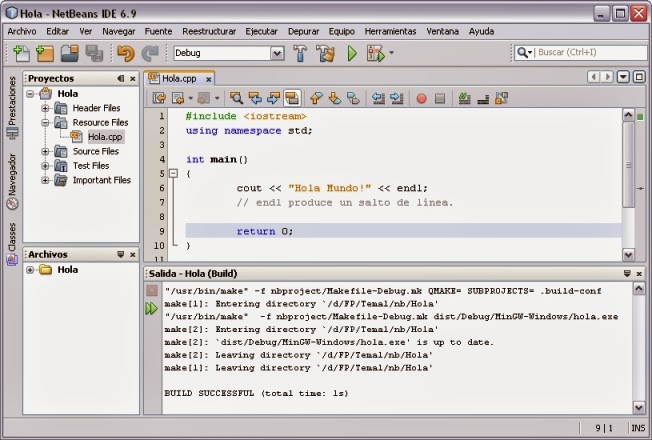Image resolution: width=652 pixels, height=440 pixels.
Task: Toggle Bookmark icon in editor toolbar
Action: click(x=353, y=98)
